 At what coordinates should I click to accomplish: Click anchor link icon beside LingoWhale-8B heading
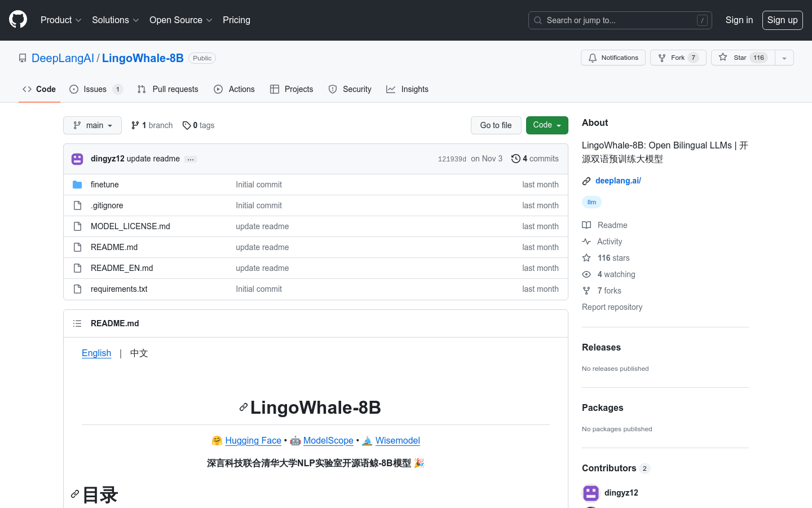tap(244, 407)
